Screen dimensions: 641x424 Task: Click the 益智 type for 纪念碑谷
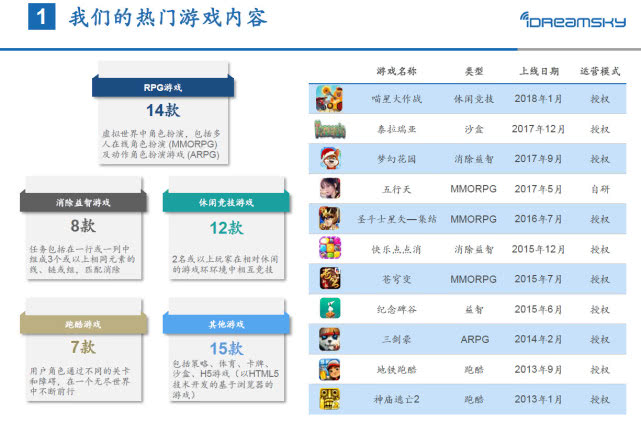474,309
